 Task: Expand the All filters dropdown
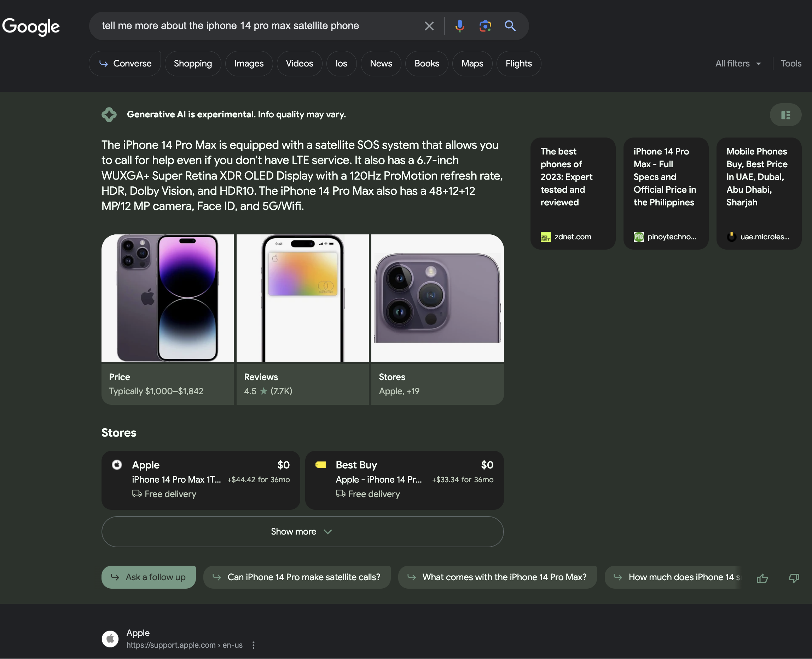point(738,63)
